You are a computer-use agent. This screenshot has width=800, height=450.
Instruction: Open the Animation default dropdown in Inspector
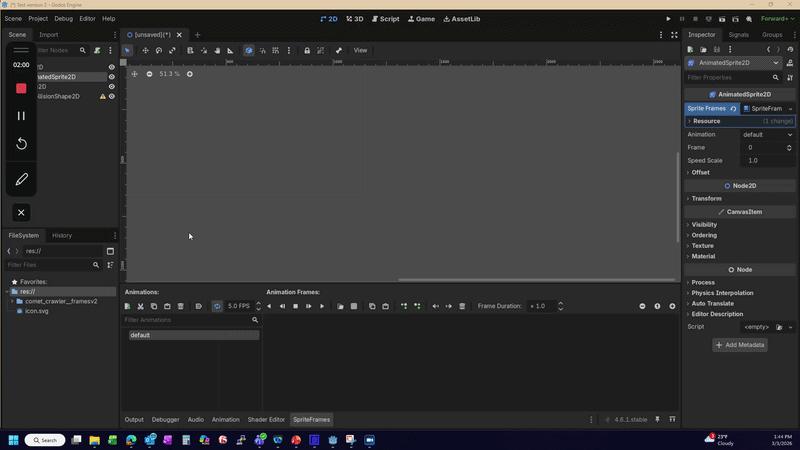tap(767, 134)
